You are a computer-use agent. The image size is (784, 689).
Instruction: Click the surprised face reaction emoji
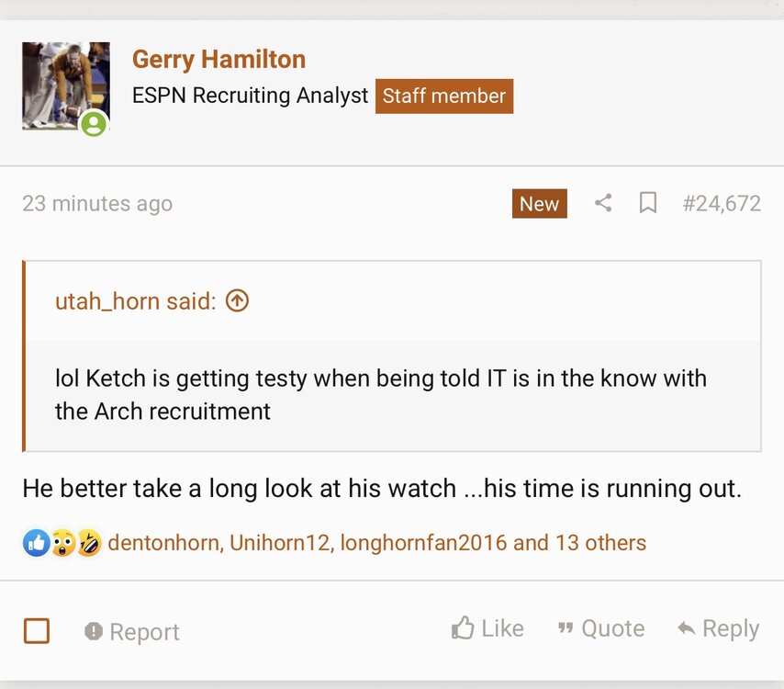pos(62,543)
